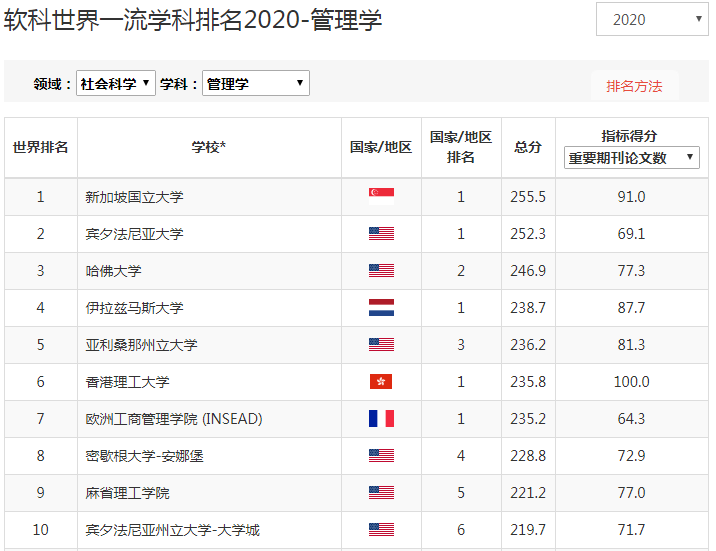Click the US flag for 密歇根大学-安娜堡

(381, 456)
